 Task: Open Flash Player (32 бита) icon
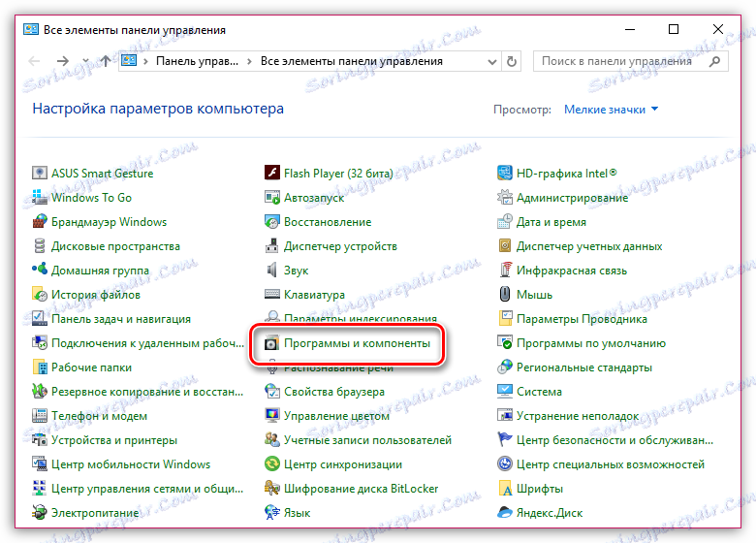272,173
